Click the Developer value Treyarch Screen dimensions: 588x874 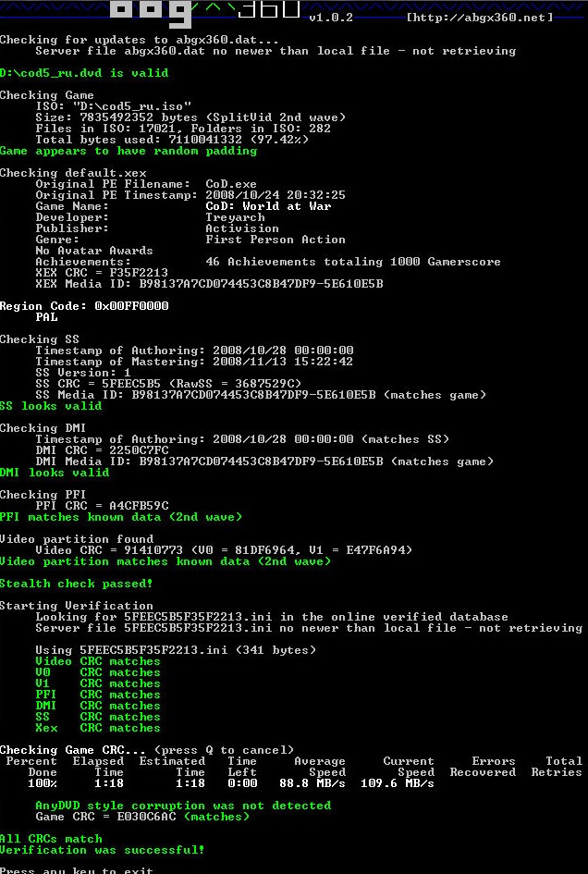pos(235,217)
